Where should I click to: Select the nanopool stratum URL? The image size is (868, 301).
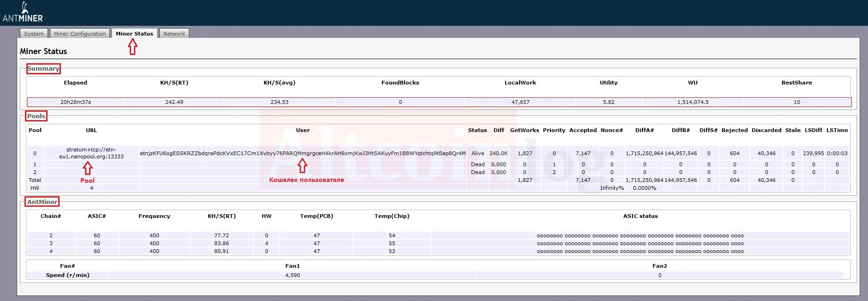click(x=91, y=153)
